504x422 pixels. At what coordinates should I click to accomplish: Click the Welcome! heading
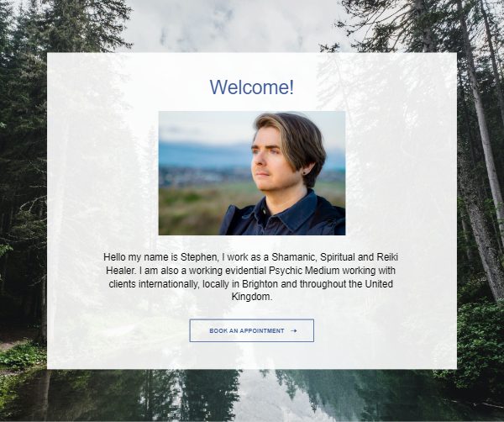(252, 87)
